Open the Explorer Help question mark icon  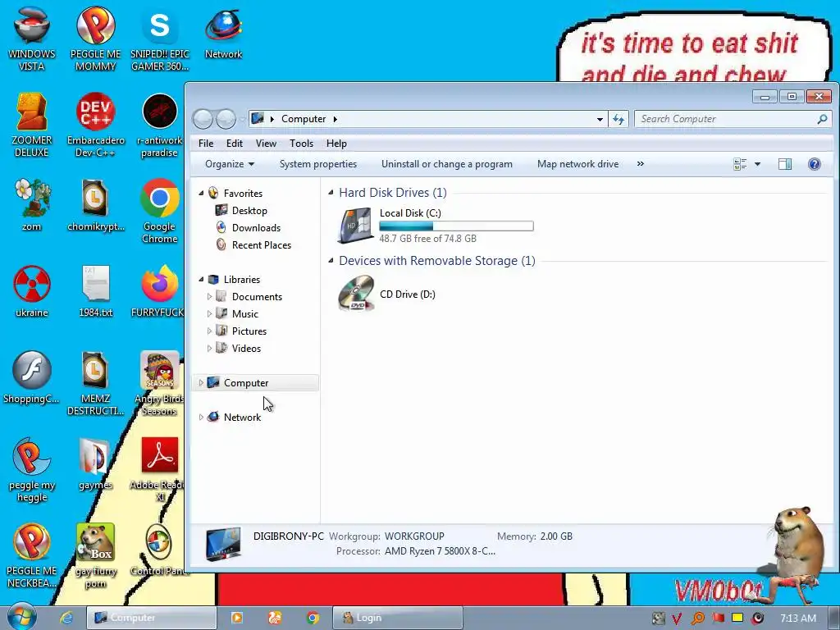tap(815, 164)
